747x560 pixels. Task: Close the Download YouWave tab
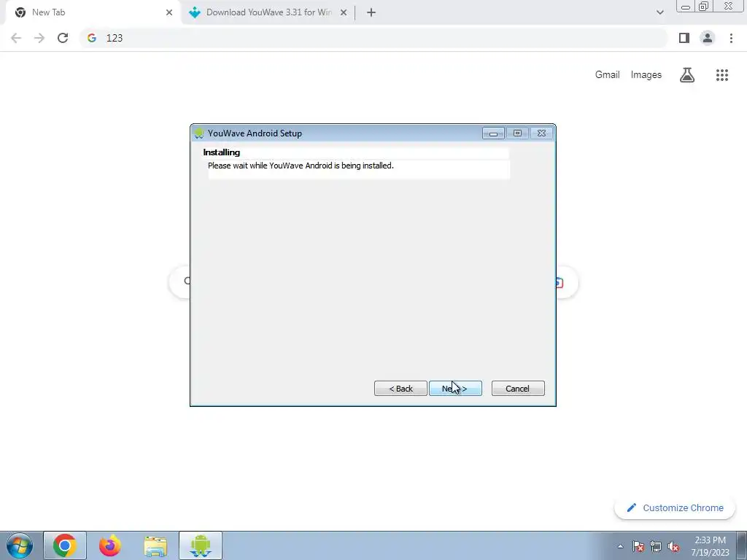point(344,12)
